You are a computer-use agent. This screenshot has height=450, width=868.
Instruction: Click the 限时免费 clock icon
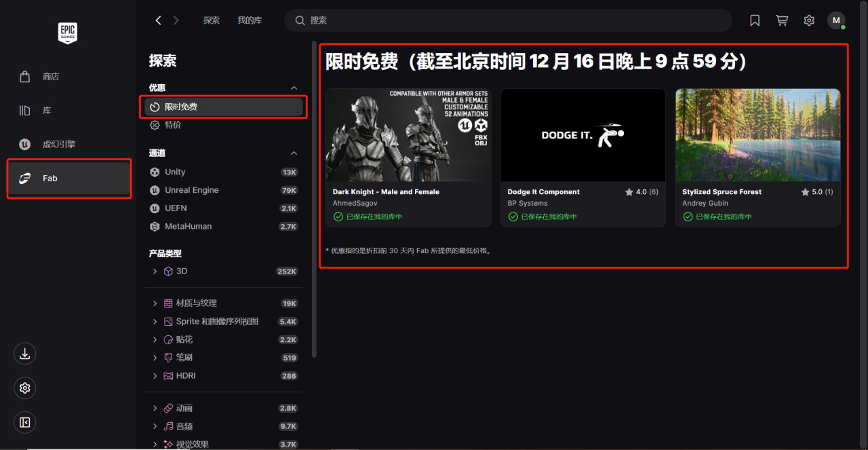click(155, 107)
